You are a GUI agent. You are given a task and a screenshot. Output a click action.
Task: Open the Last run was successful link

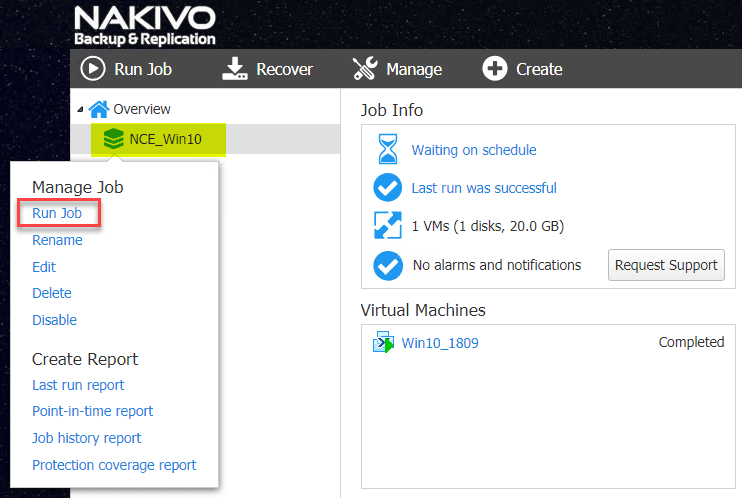[x=484, y=188]
